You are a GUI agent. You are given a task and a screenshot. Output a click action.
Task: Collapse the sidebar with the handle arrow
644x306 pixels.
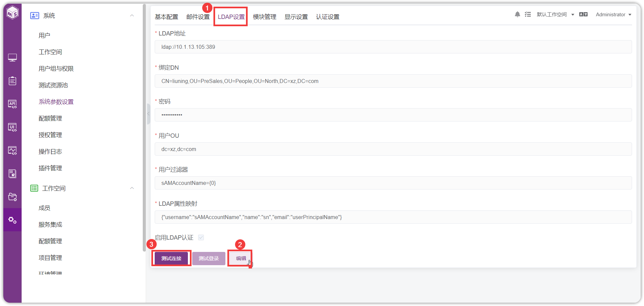point(148,114)
